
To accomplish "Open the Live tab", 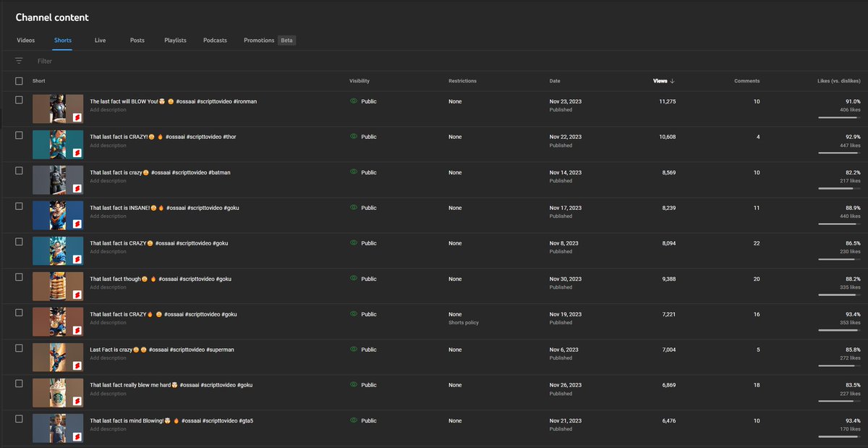I will click(100, 41).
